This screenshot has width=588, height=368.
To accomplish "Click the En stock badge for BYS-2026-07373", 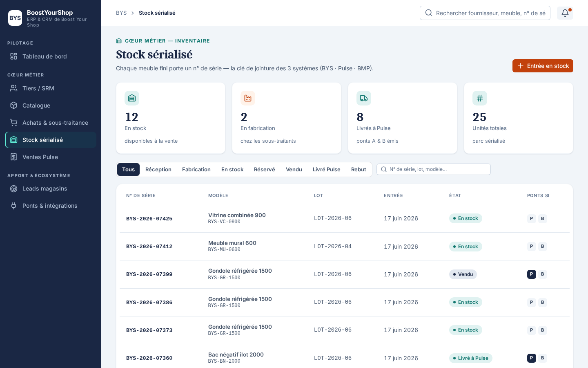I will pos(465,330).
